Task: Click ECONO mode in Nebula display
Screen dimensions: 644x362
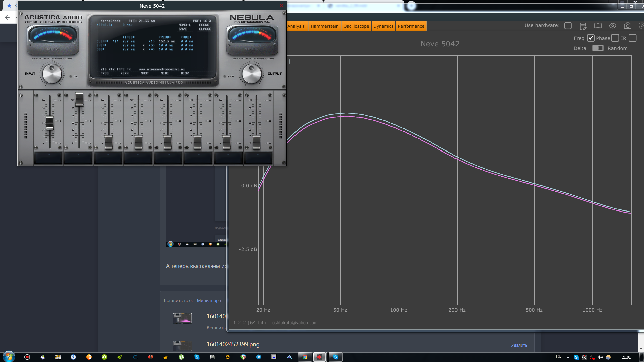Action: pyautogui.click(x=204, y=25)
